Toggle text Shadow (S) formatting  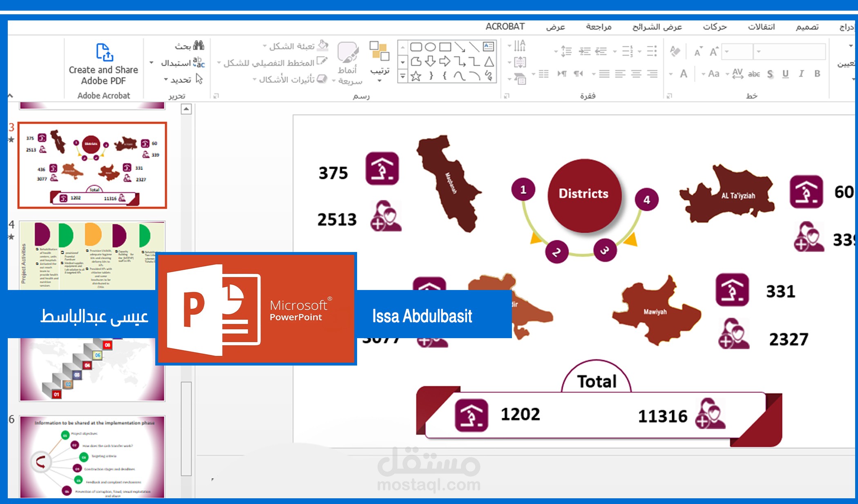770,74
